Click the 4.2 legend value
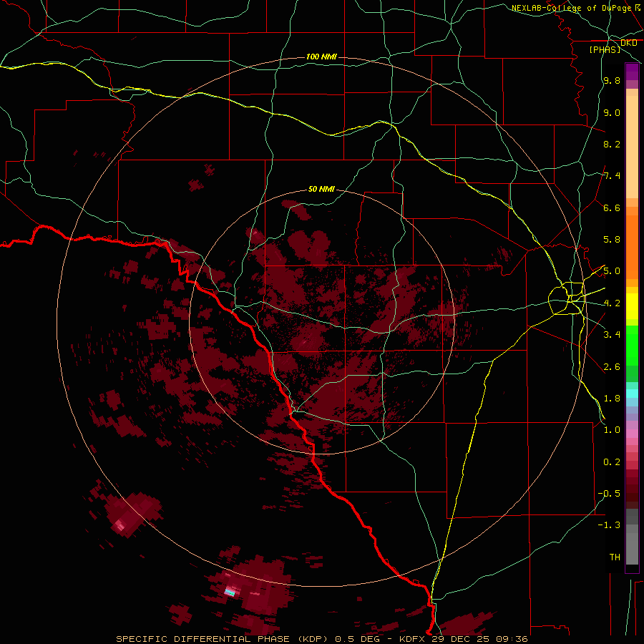The image size is (644, 644). (x=612, y=303)
